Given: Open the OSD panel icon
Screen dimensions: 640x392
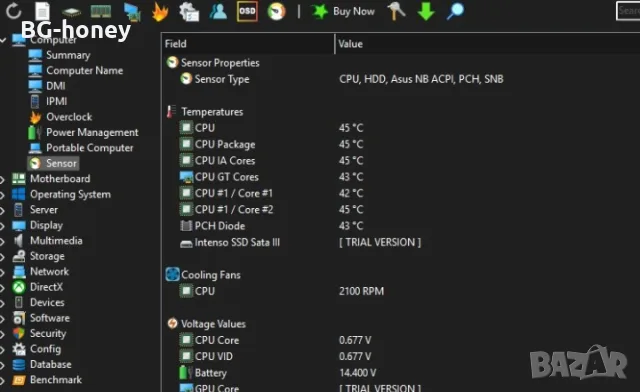Looking at the screenshot, I should (x=247, y=11).
